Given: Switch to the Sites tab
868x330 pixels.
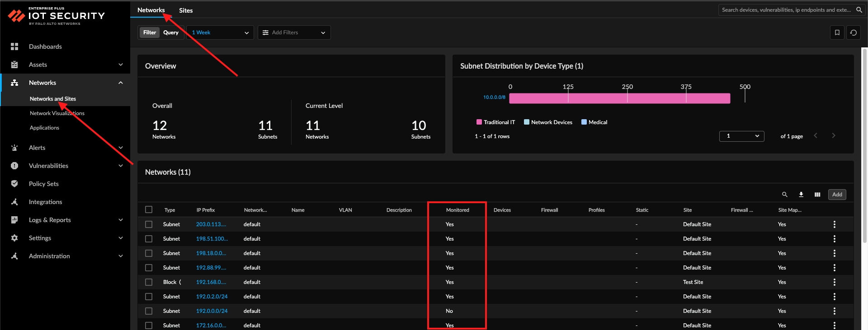Looking at the screenshot, I should (x=186, y=10).
